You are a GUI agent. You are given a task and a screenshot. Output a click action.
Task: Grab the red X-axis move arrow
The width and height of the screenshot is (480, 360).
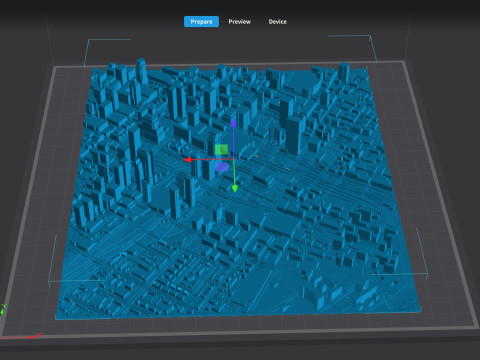coord(188,160)
